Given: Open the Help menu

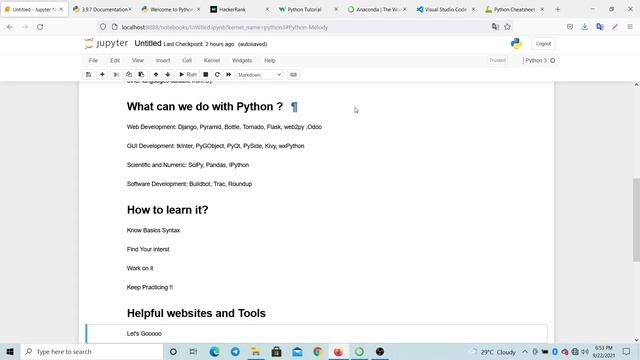Looking at the screenshot, I should click(x=270, y=60).
